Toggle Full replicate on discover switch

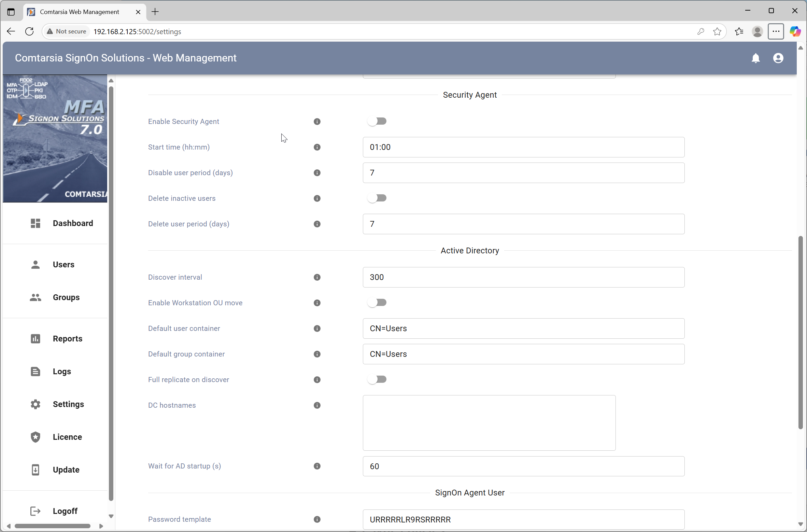click(377, 379)
